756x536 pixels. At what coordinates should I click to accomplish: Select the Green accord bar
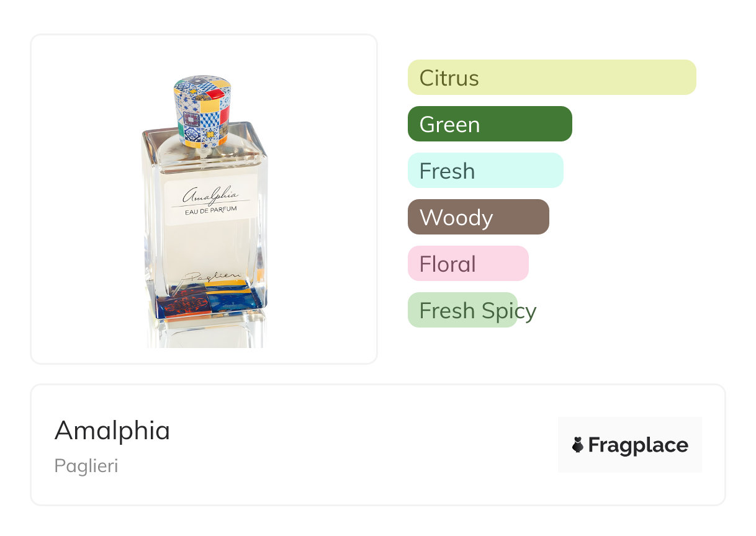click(x=490, y=124)
